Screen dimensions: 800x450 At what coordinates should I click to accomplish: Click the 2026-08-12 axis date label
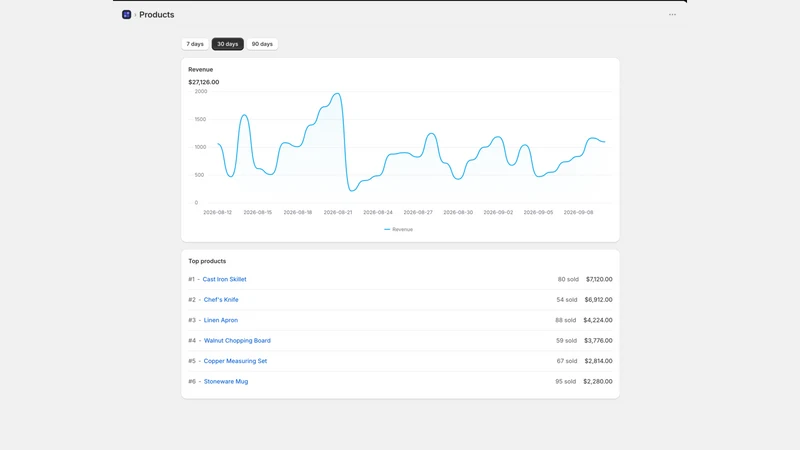(x=217, y=212)
